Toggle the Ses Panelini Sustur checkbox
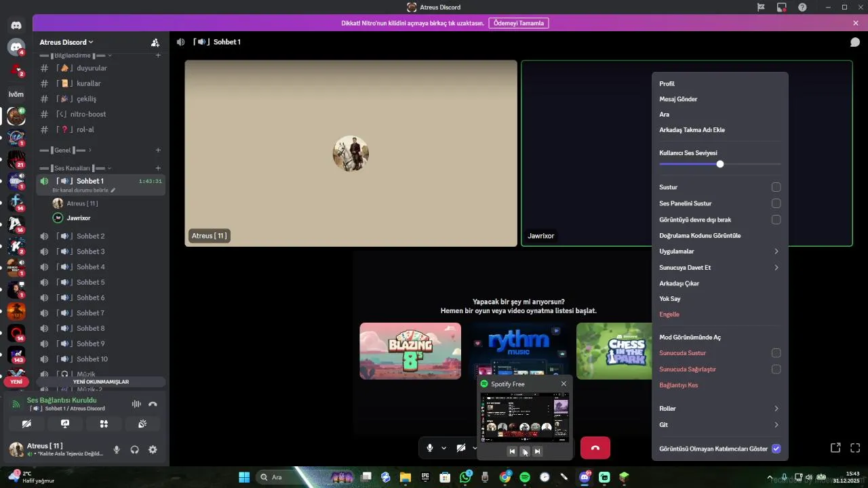This screenshot has width=868, height=488. [x=776, y=203]
